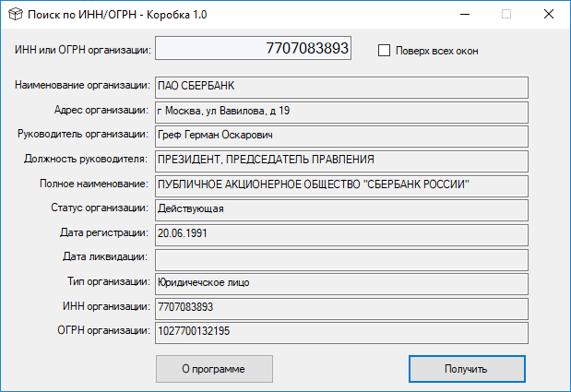Click the 'Руководитель организации:' label
This screenshot has height=392, width=571.
83,135
